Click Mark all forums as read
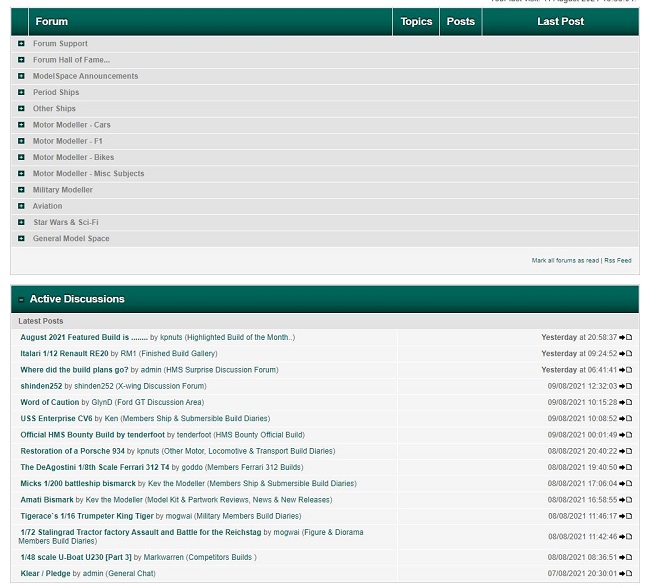The image size is (650, 588). (x=565, y=260)
